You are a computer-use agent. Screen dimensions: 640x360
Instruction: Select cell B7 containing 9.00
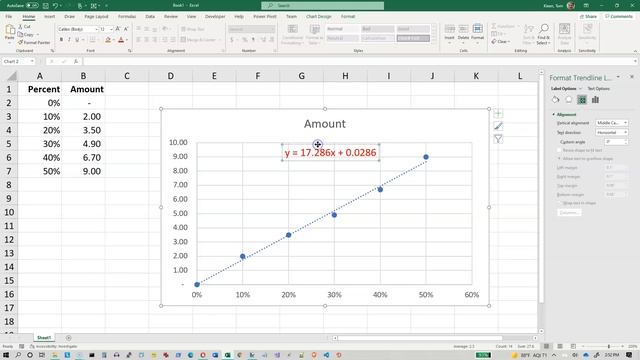83,171
